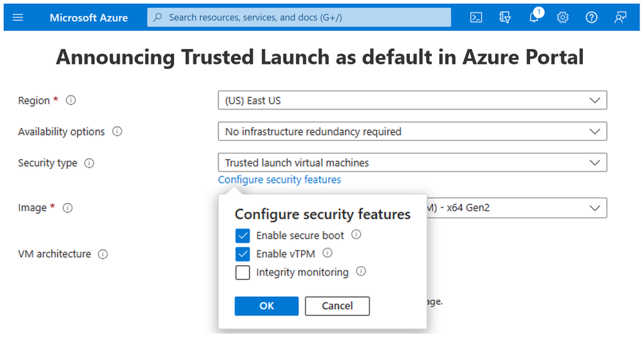The width and height of the screenshot is (644, 342).
Task: Expand the Image dropdown
Action: [516, 208]
